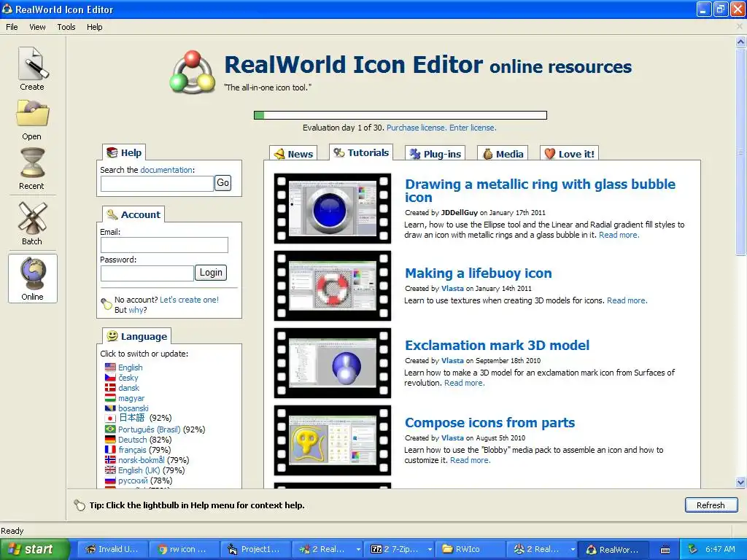Open the 7-Zip taskbar group
The image size is (747, 560).
(x=398, y=549)
